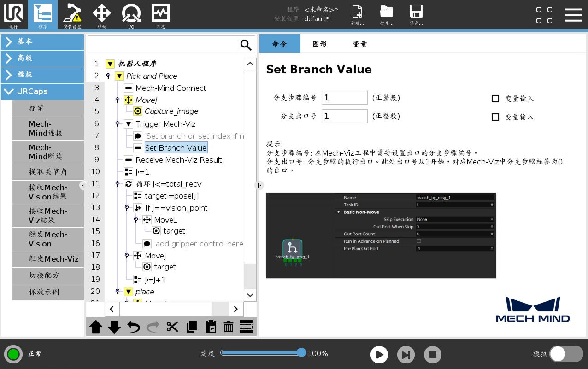The width and height of the screenshot is (588, 369).
Task: Switch to the 变量 tab
Action: click(359, 44)
